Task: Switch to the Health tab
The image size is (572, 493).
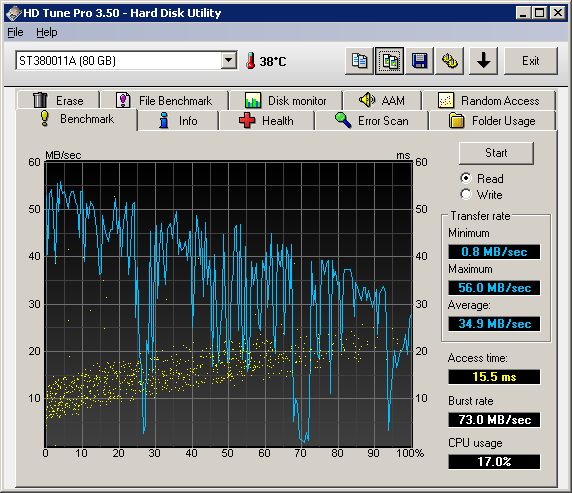Action: tap(267, 120)
